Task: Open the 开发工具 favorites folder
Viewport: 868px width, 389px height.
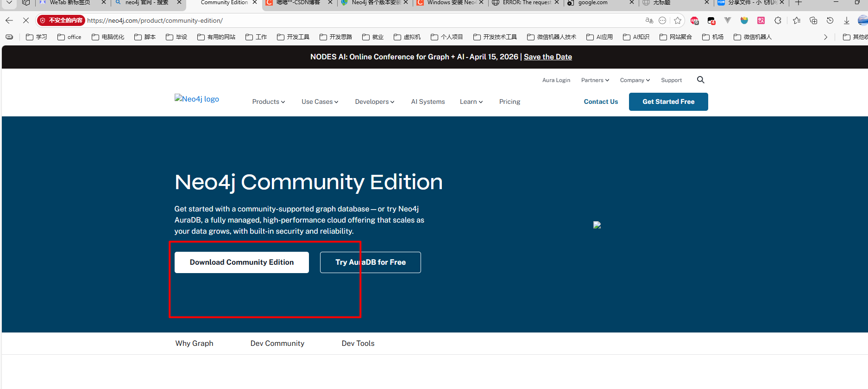Action: pos(293,37)
